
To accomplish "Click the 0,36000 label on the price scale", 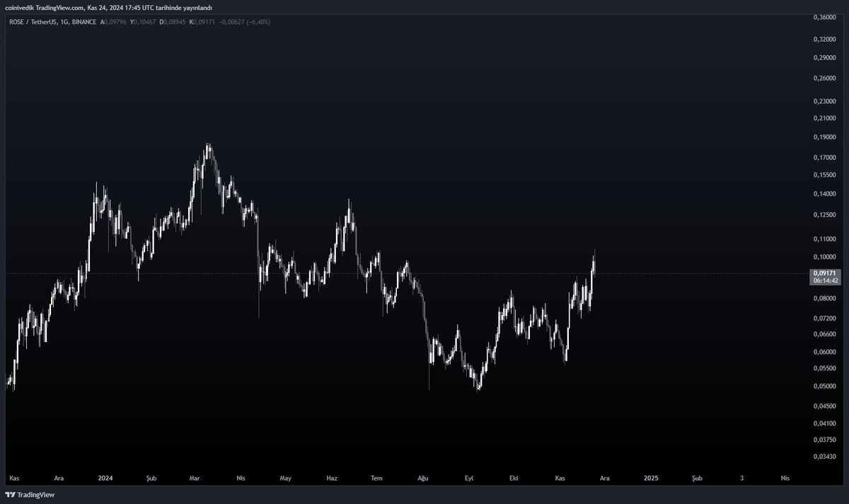I will pyautogui.click(x=826, y=16).
